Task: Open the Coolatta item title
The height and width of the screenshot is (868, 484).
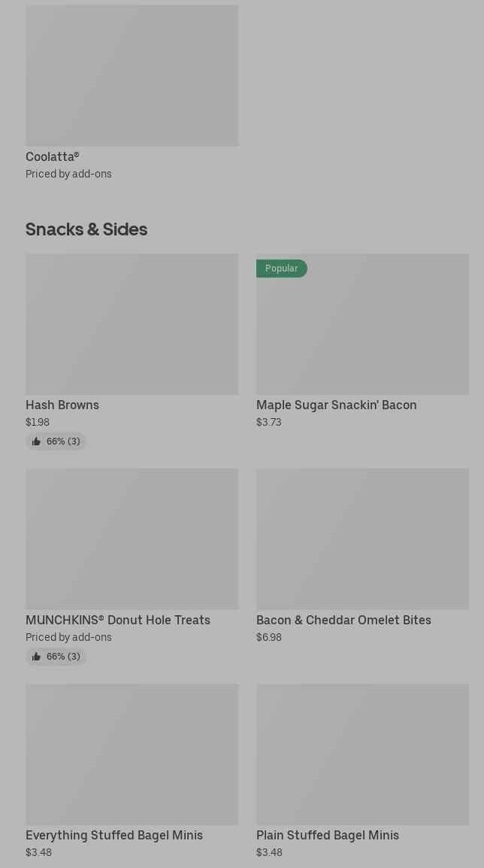Action: point(53,156)
